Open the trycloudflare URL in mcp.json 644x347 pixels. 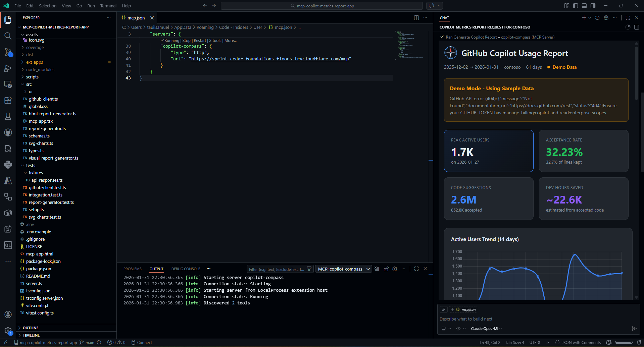pos(270,59)
